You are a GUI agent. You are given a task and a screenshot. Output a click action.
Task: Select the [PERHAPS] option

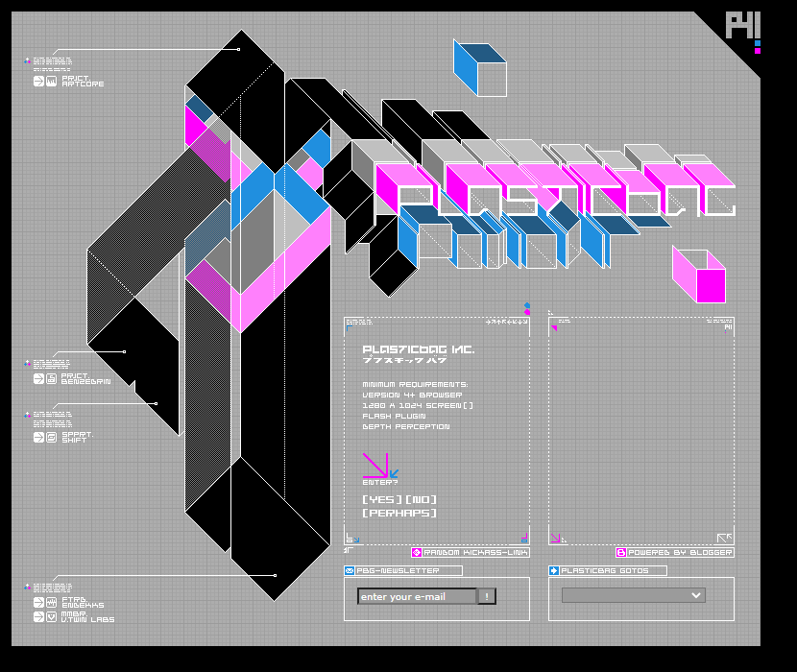[x=399, y=513]
